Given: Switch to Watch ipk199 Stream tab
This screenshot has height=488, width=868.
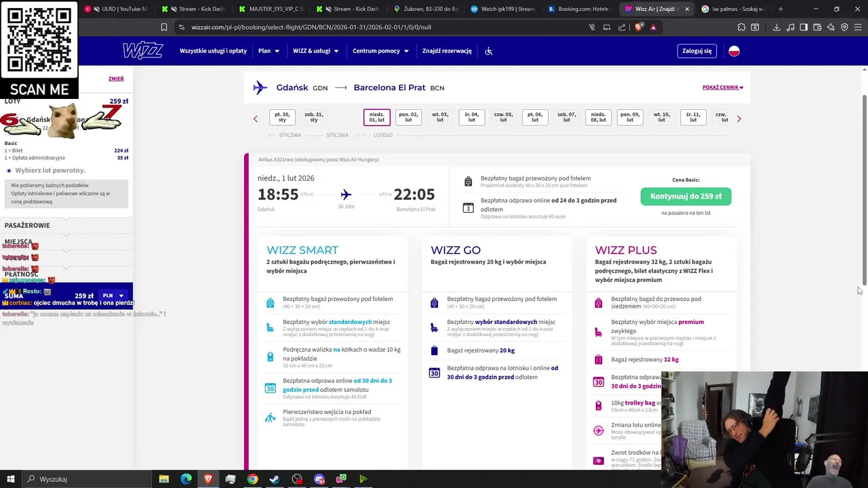Looking at the screenshot, I should (502, 9).
